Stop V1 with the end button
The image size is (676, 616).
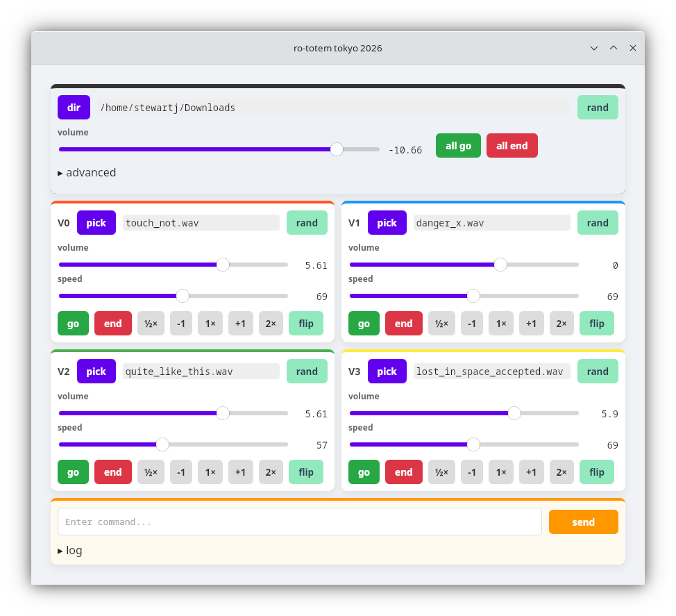(x=404, y=324)
